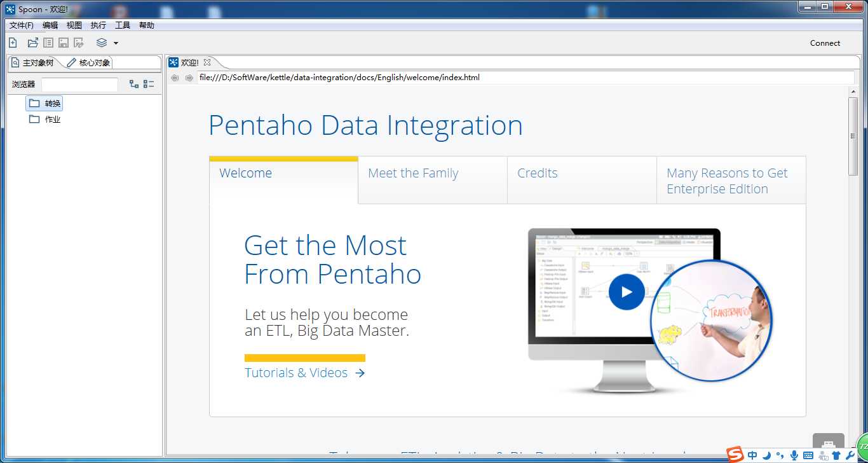Viewport: 868px width, 463px height.
Task: Click the perspectives layers icon in toolbar
Action: click(x=102, y=43)
